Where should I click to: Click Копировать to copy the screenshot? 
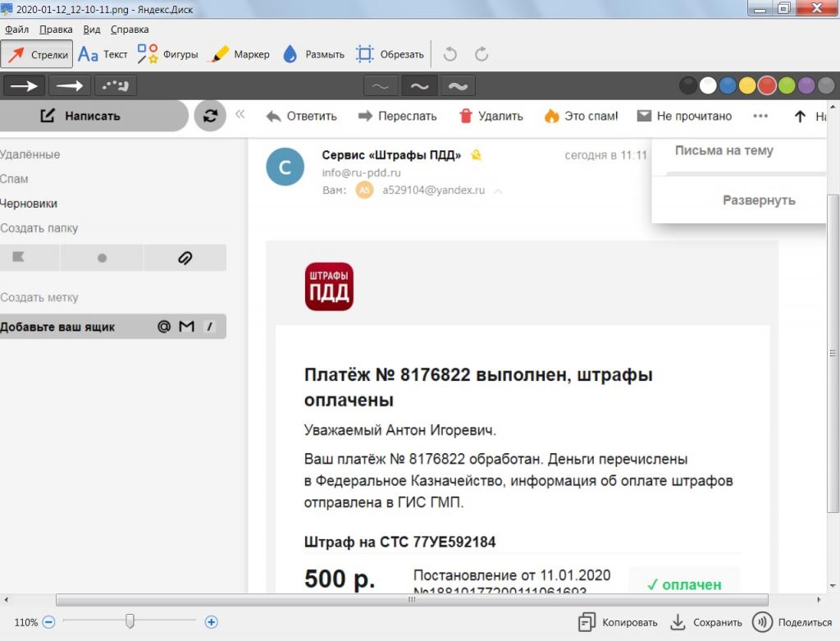pos(619,622)
